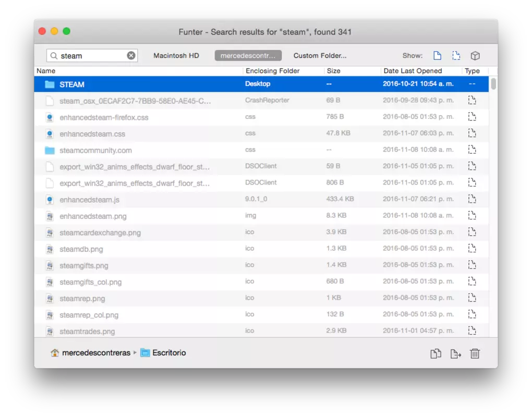Select steamdb.png row
Image resolution: width=532 pixels, height=417 pixels.
[x=261, y=249]
